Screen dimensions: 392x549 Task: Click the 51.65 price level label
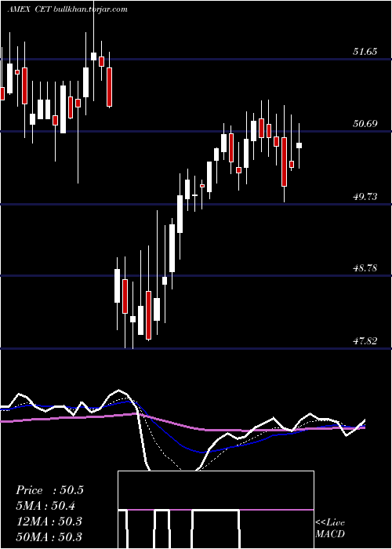click(365, 52)
